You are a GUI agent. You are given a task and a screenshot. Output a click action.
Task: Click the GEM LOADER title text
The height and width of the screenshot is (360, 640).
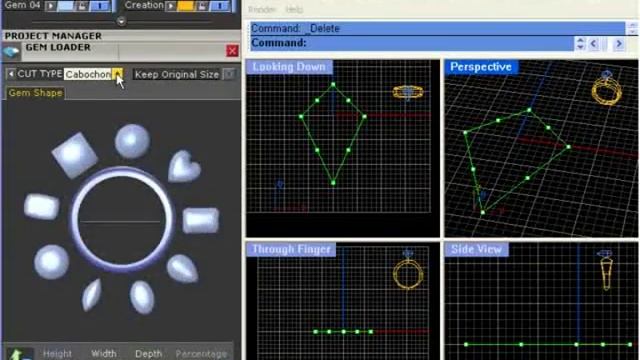pyautogui.click(x=58, y=47)
